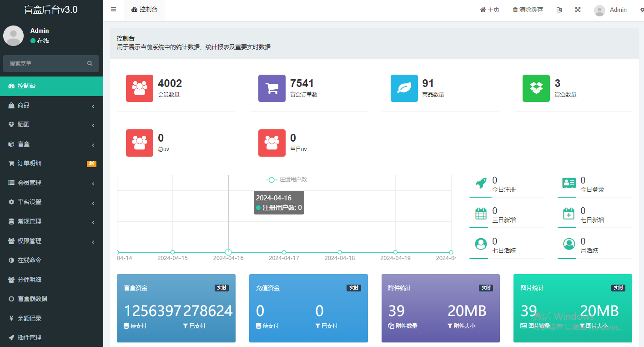Click the 余额记录 currency icon

coord(10,318)
